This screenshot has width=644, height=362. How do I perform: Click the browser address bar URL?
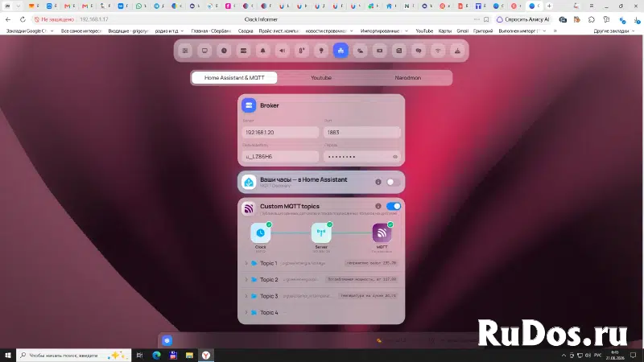(94, 19)
